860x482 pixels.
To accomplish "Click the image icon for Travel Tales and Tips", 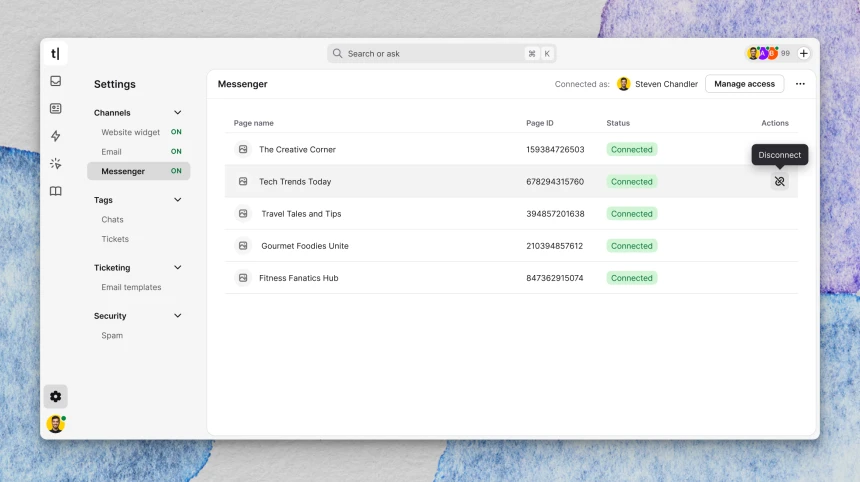I will click(x=243, y=214).
